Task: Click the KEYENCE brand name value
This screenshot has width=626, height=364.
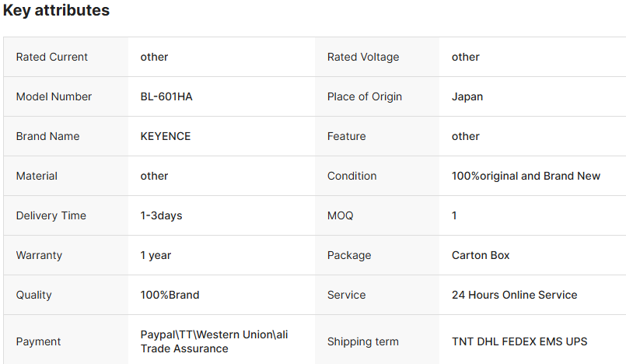Action: [166, 136]
